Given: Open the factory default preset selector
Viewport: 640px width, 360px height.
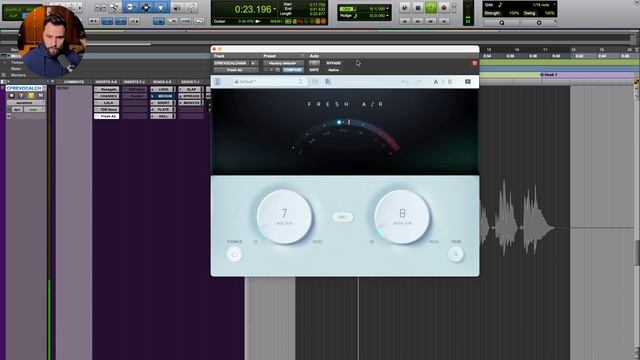Looking at the screenshot, I should pos(283,63).
